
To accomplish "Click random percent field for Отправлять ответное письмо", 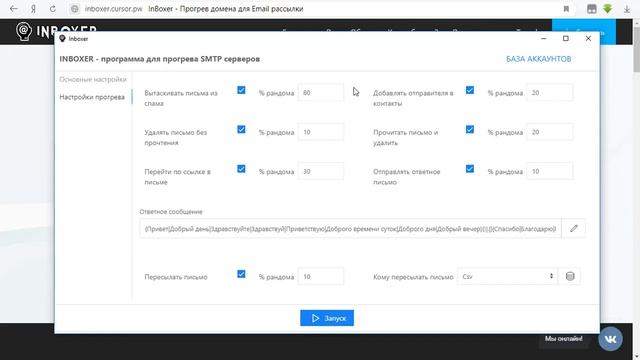I will (x=549, y=171).
